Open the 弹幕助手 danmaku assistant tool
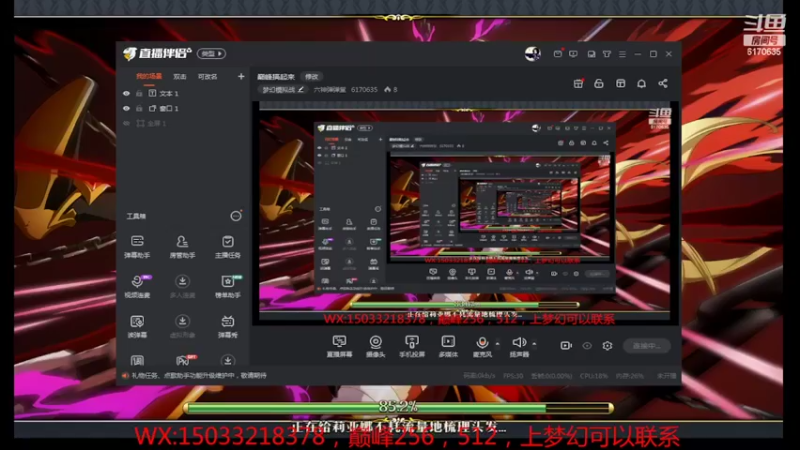800x450 pixels. (x=137, y=246)
